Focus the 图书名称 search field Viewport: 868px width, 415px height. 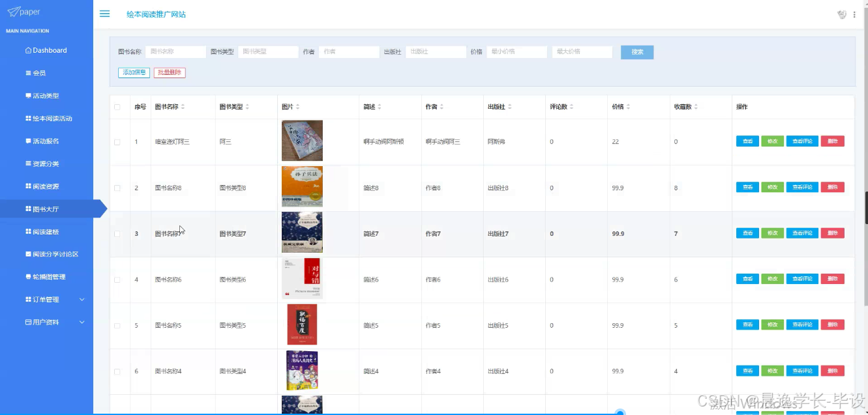tap(175, 52)
